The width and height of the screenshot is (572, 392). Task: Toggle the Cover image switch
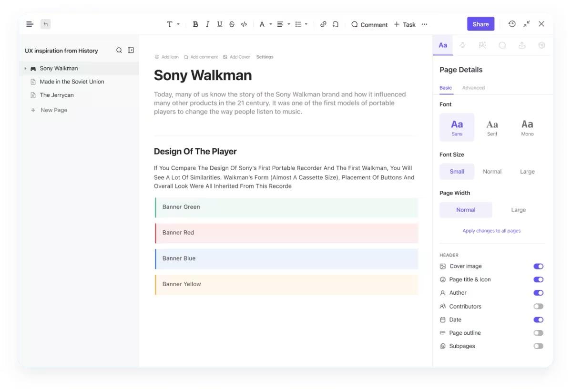(x=538, y=267)
